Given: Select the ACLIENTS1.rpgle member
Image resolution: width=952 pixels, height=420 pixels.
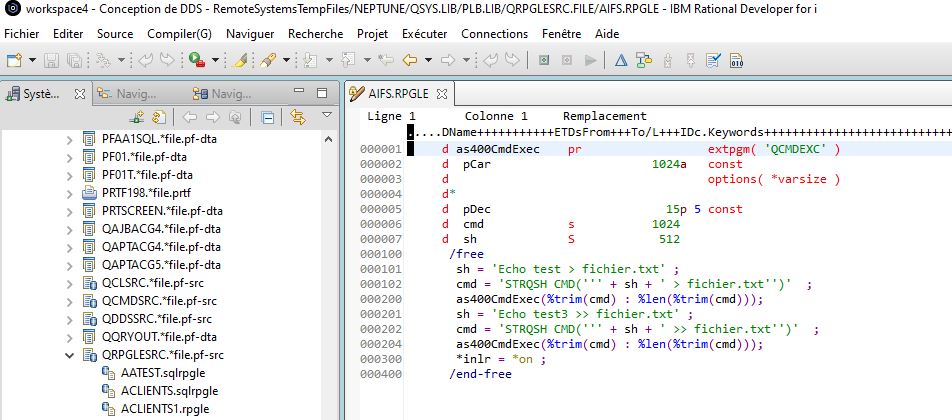Looking at the screenshot, I should tap(165, 409).
